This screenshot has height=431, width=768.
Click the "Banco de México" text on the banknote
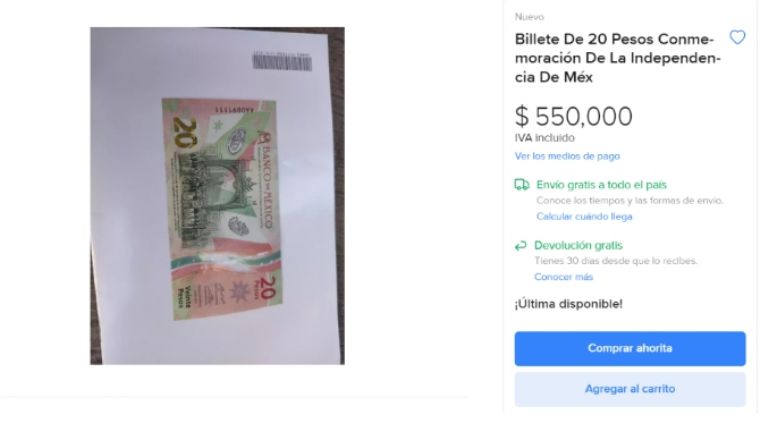click(x=266, y=180)
